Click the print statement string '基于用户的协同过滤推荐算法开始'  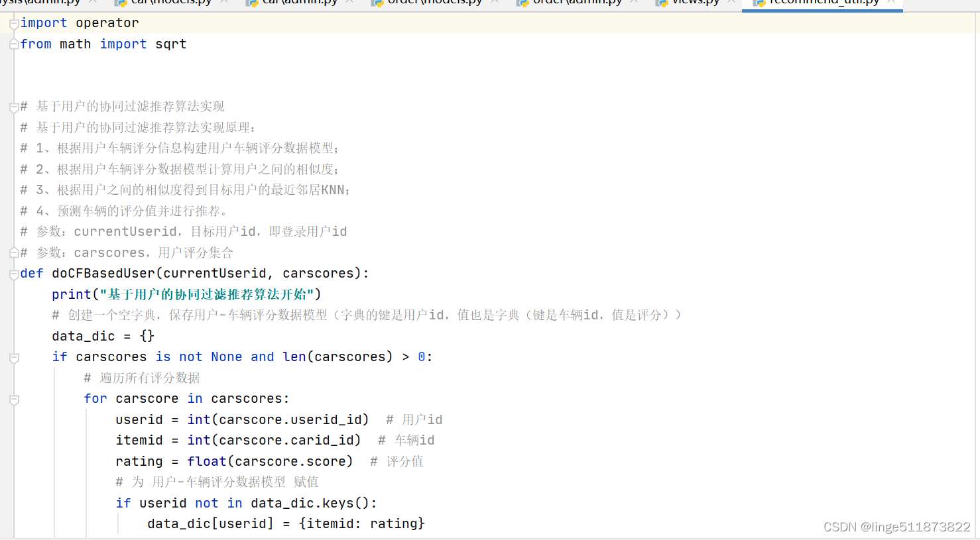pos(207,294)
